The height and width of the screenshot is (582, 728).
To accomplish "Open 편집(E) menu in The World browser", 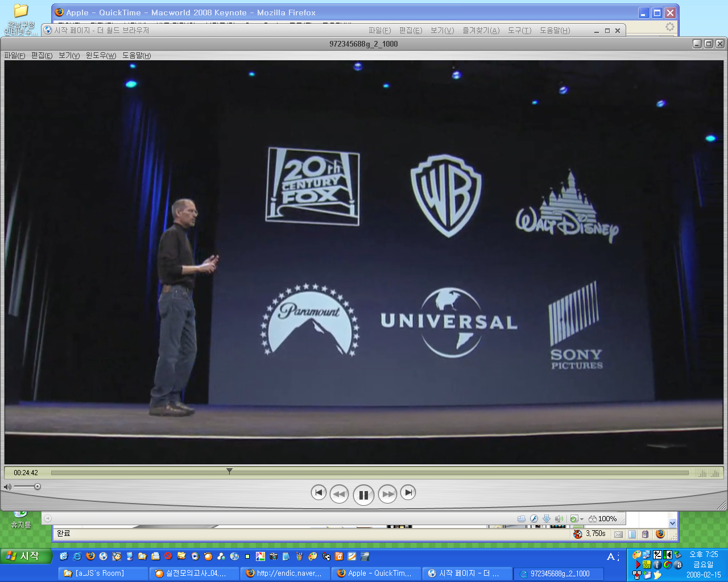I will pos(411,31).
